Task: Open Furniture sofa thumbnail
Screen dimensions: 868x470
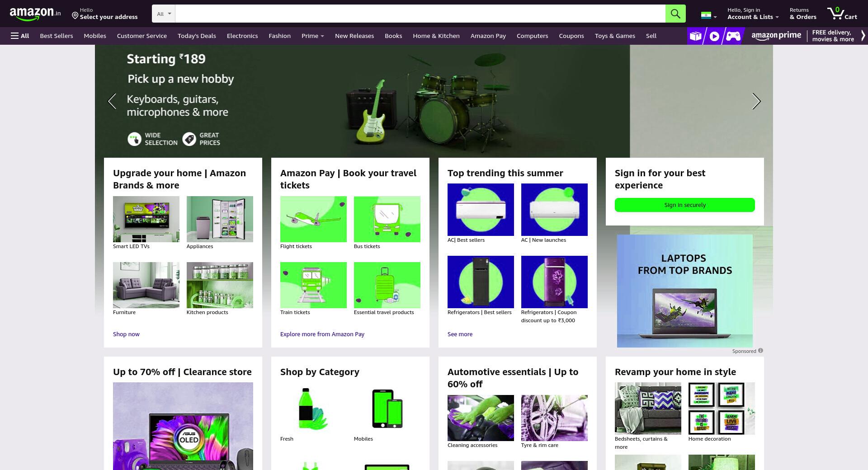Action: coord(146,285)
